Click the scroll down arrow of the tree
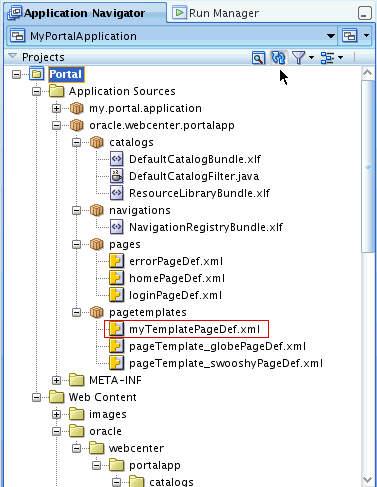This screenshot has width=377, height=487. coord(367,480)
